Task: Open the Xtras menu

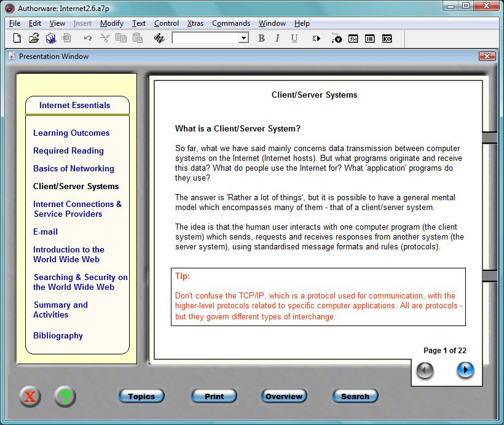Action: [195, 23]
